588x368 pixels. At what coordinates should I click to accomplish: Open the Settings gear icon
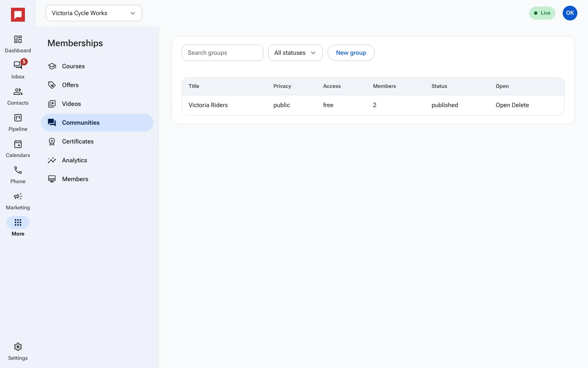18,347
